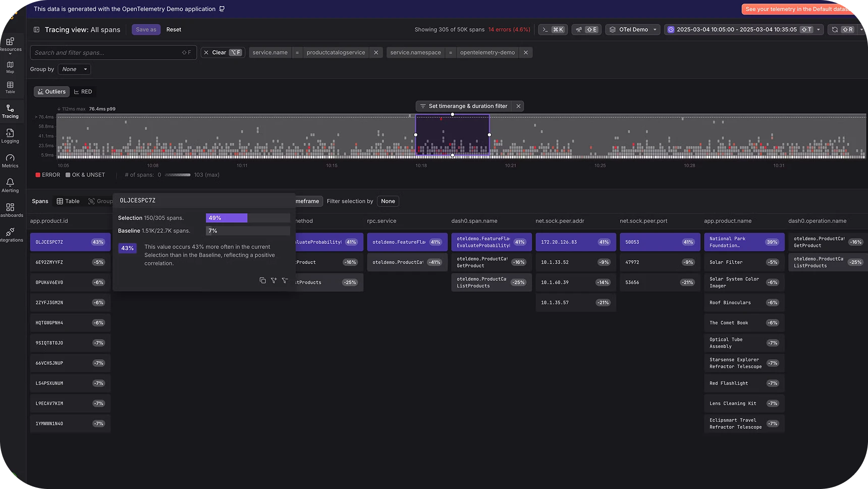Go to Logging in sidebar

(x=10, y=136)
